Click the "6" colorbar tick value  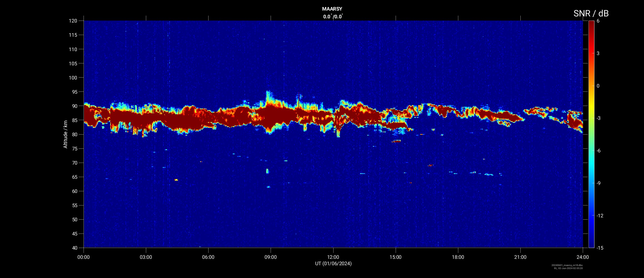click(x=598, y=21)
